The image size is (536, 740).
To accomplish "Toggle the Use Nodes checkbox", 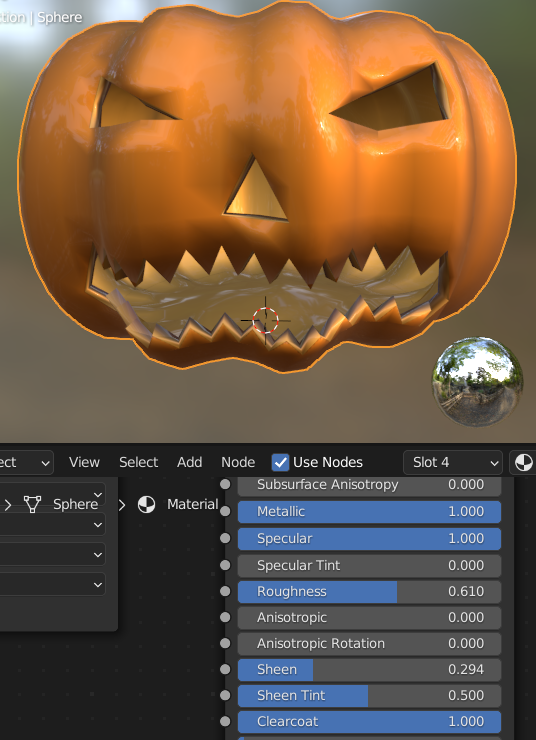I will coord(280,462).
